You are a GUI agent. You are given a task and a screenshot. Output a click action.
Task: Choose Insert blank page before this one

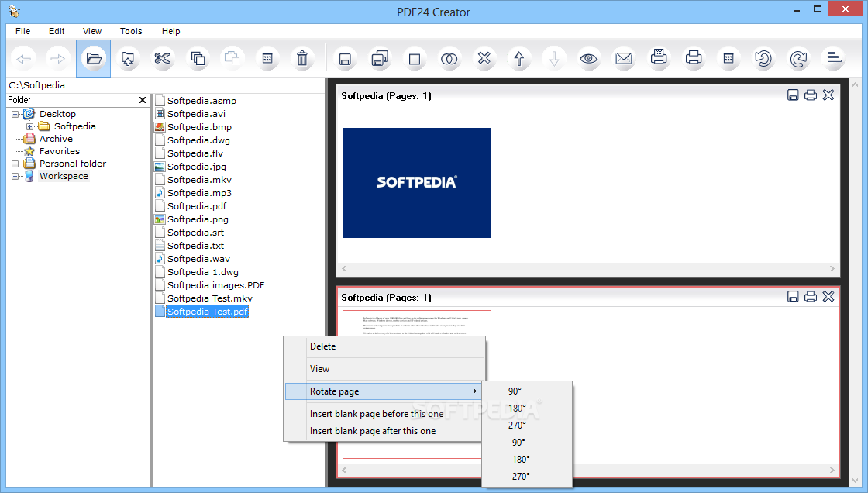click(x=384, y=414)
